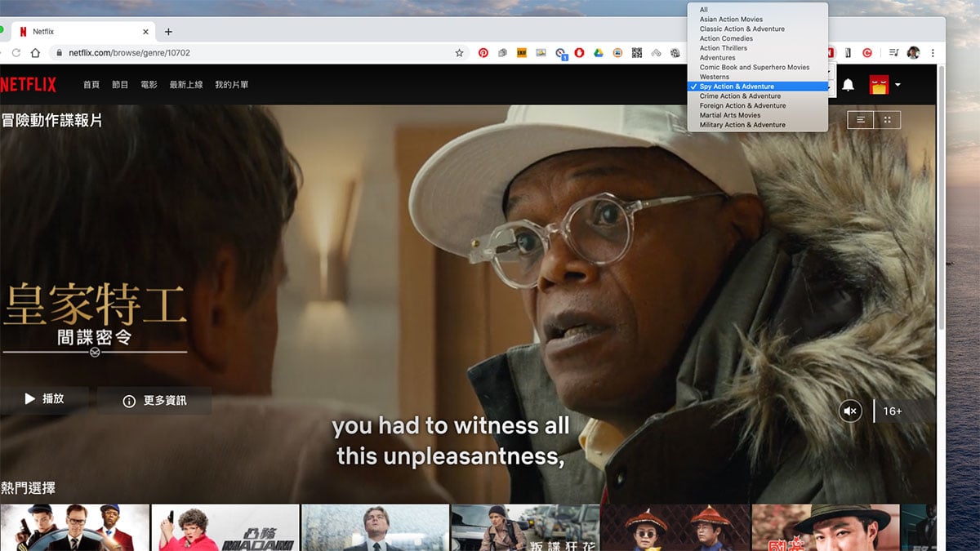This screenshot has width=980, height=551.
Task: Go to Chrome home page icon
Action: point(35,53)
